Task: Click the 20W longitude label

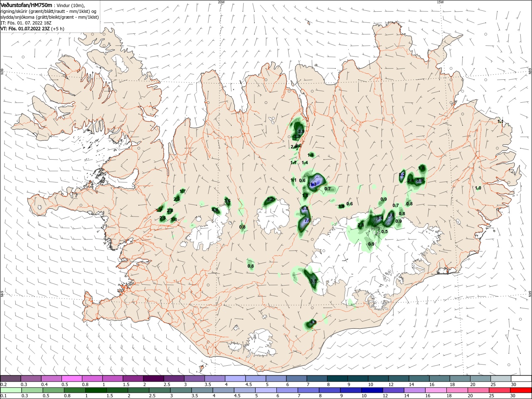Action: [x=221, y=2]
